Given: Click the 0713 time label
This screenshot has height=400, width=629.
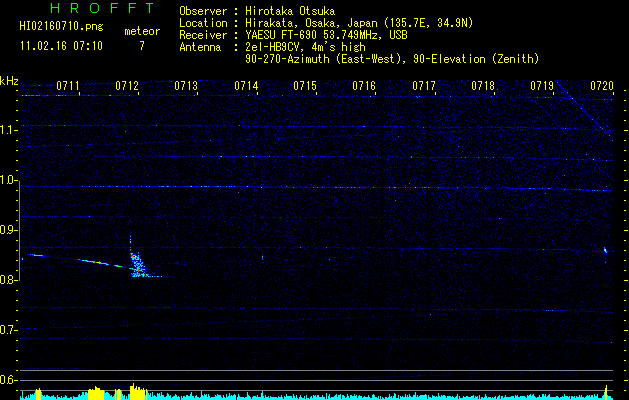Looking at the screenshot, I should coord(186,86).
